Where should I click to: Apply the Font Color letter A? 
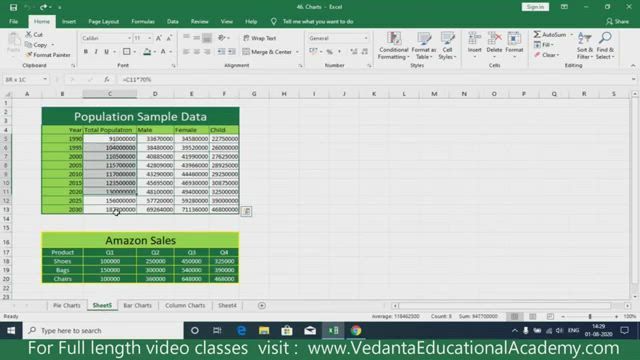coord(163,52)
